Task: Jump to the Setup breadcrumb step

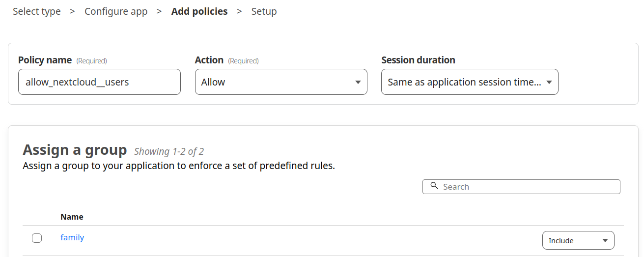Action: point(264,11)
